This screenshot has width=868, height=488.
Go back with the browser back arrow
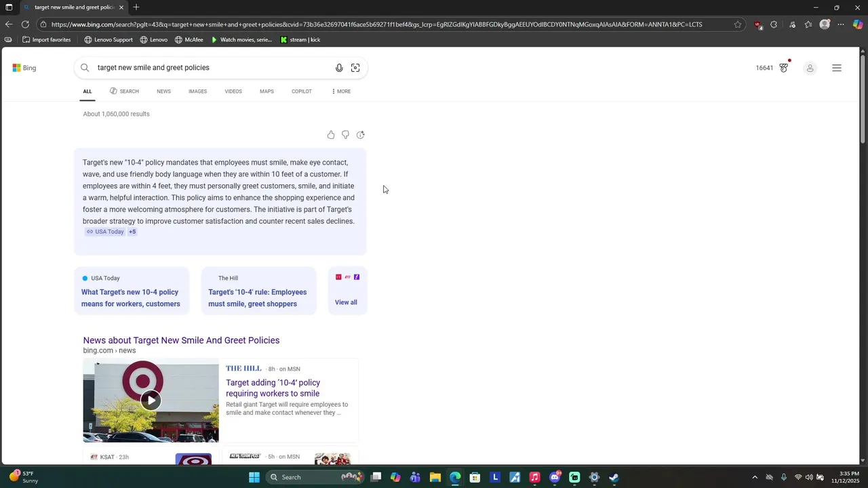(8, 24)
